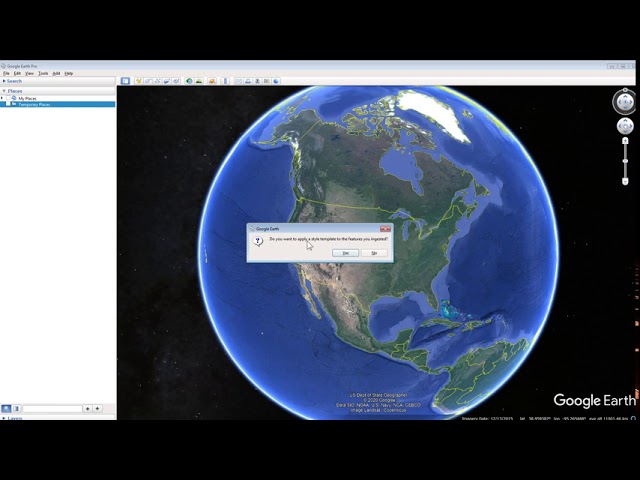Select the My Places tree item
Image resolution: width=640 pixels, height=480 pixels.
click(x=27, y=98)
